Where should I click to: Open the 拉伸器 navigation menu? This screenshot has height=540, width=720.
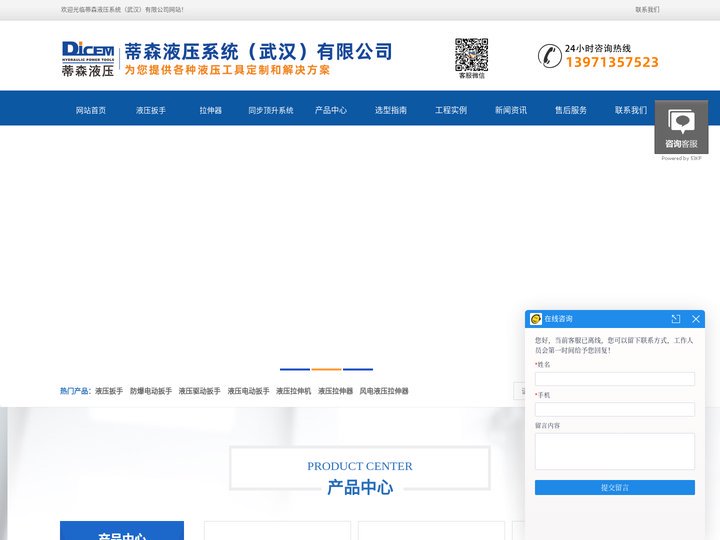[x=211, y=110]
